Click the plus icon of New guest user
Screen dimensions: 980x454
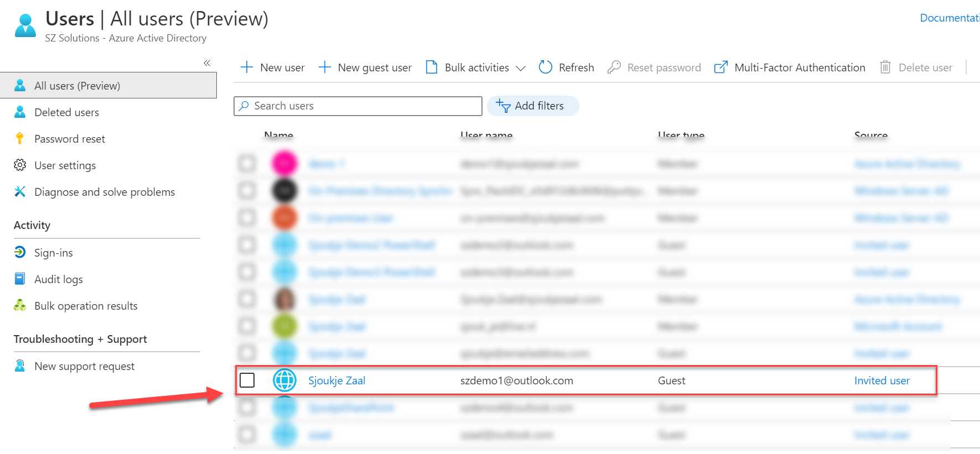[324, 67]
